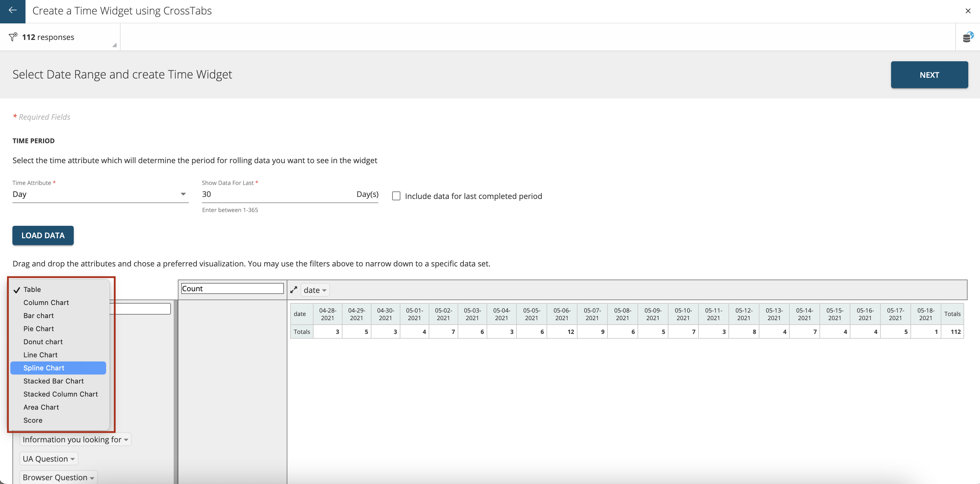Choose Pie Chart visualization
Viewport: 980px width, 484px height.
click(x=58, y=329)
